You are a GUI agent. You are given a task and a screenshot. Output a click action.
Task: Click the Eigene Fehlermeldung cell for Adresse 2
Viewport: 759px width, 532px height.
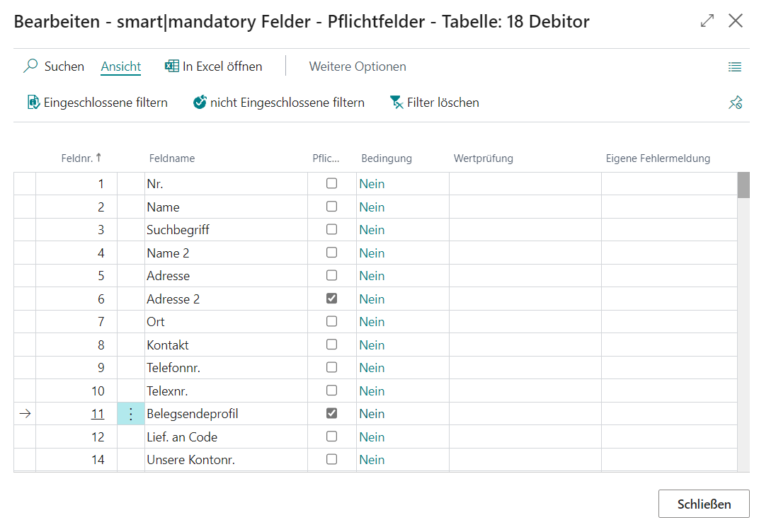670,298
